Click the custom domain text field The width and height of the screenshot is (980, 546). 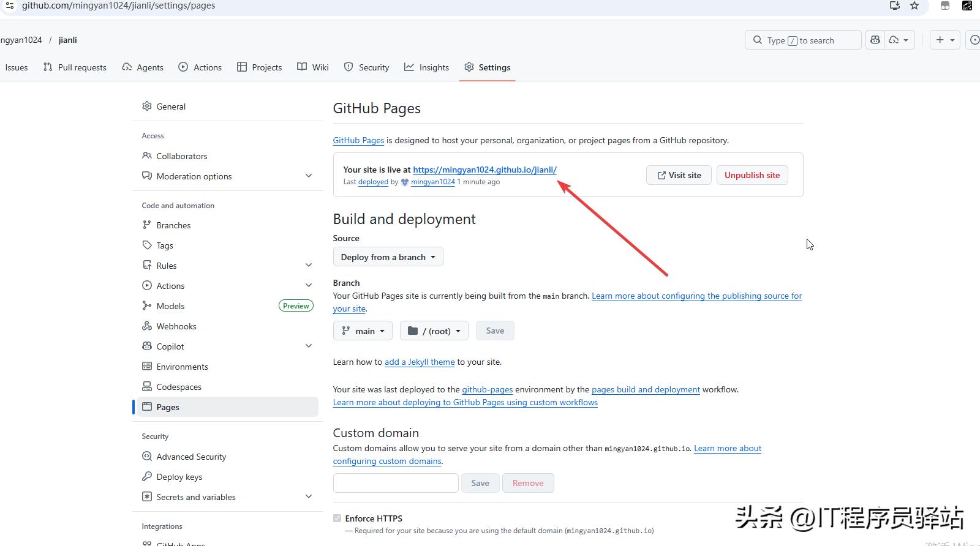(396, 483)
